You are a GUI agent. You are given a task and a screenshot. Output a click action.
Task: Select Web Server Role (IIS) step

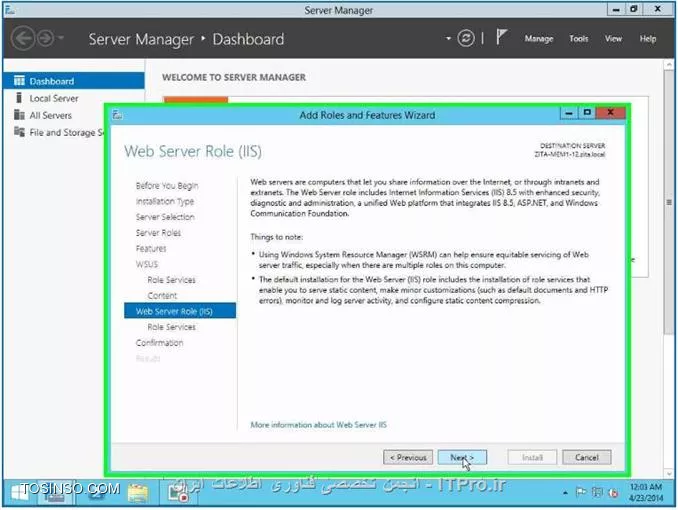(x=180, y=311)
